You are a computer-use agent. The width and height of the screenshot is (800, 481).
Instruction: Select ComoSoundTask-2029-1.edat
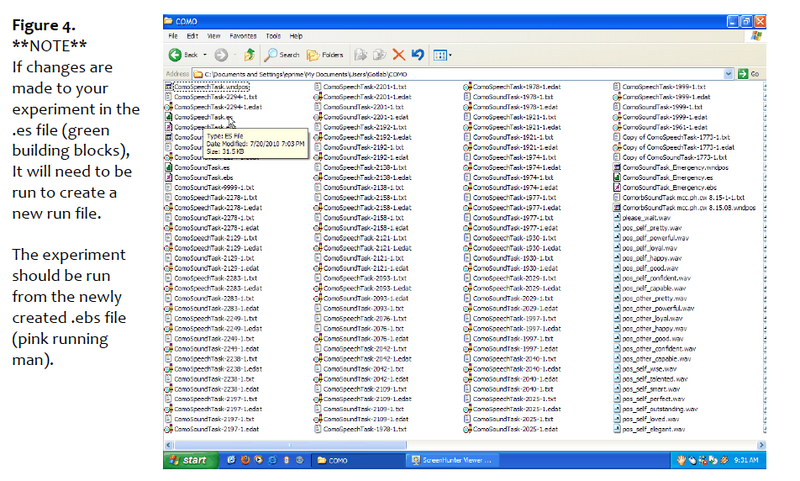point(510,308)
